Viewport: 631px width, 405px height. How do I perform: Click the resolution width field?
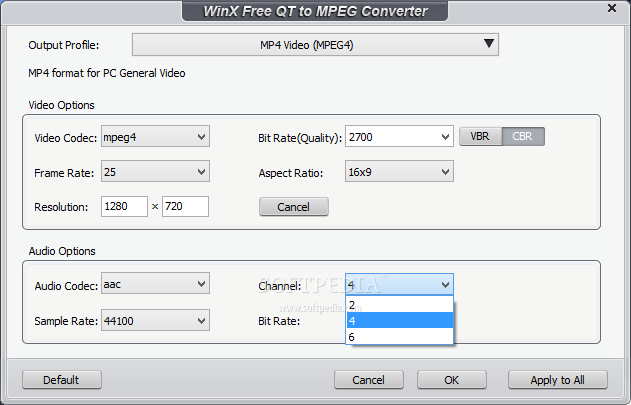123,207
